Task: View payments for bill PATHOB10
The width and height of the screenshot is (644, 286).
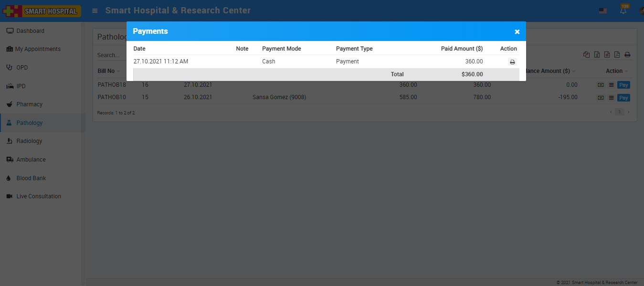Action: pyautogui.click(x=601, y=98)
